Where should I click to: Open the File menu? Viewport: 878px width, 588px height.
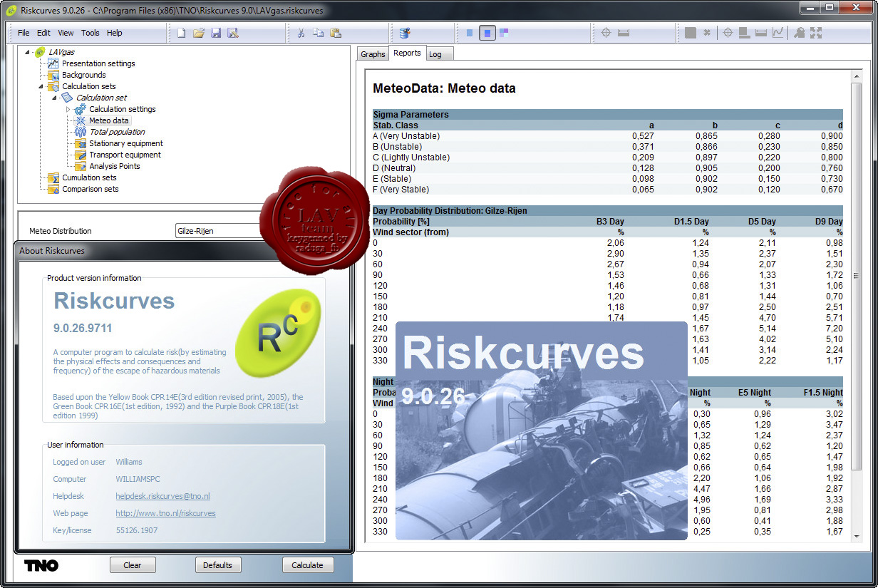tap(24, 33)
